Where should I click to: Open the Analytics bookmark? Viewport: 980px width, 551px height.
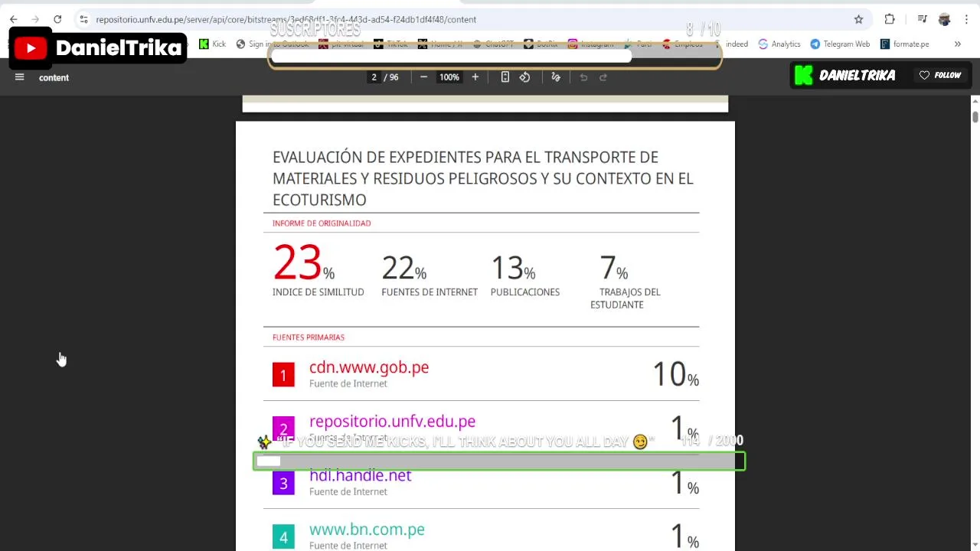pyautogui.click(x=779, y=44)
